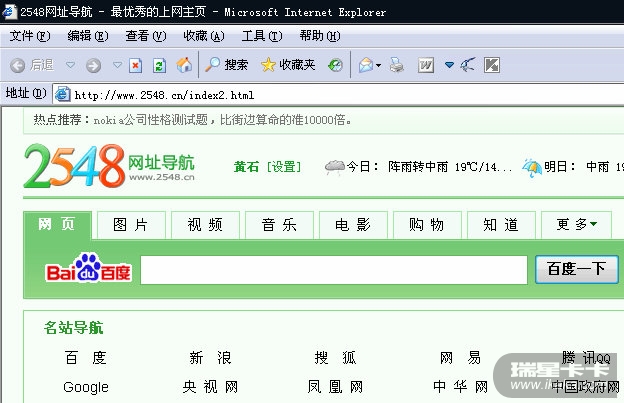The image size is (624, 403).
Task: Open the 工具(T) menu
Action: (x=262, y=36)
